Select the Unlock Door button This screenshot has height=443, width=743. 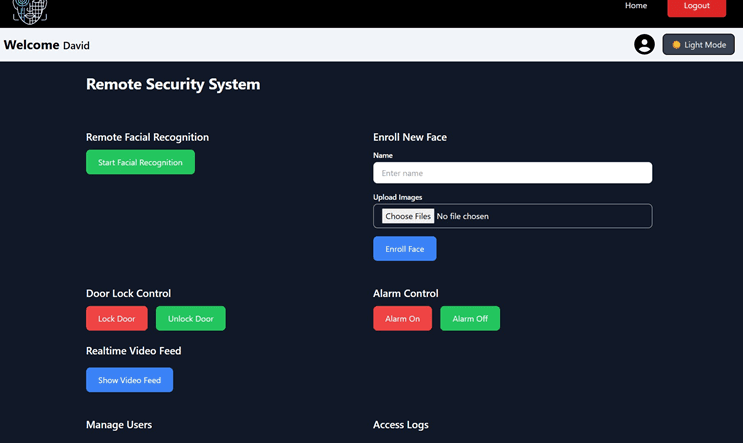tap(190, 318)
